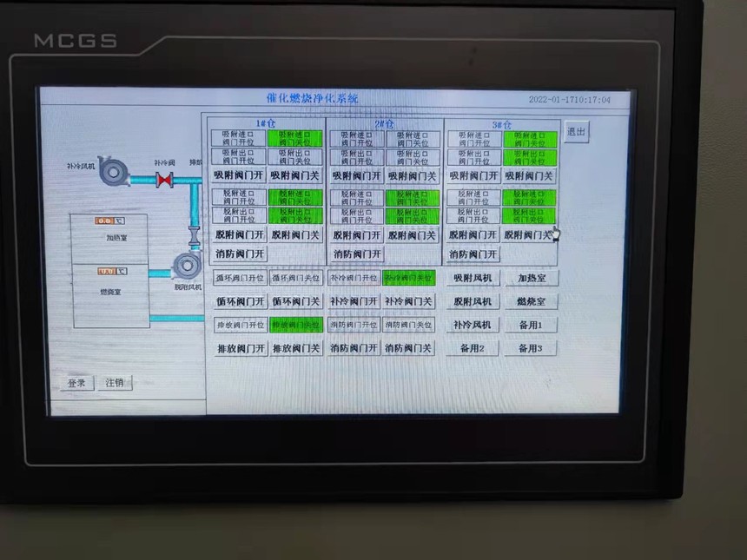Click the 脱附风机 blower icon
Screen dimensions: 747x560
(x=187, y=267)
